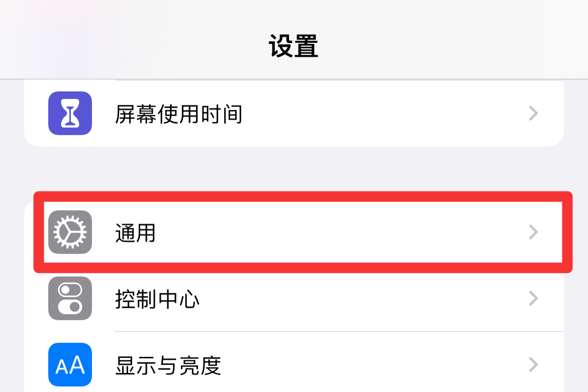Tap the 设置 title in the header
The width and height of the screenshot is (588, 392).
point(293,46)
